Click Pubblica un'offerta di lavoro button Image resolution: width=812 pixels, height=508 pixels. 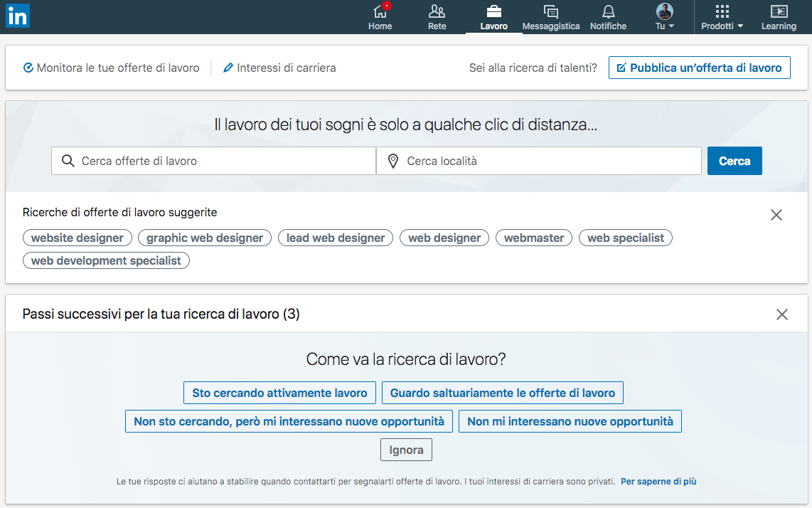tap(699, 68)
